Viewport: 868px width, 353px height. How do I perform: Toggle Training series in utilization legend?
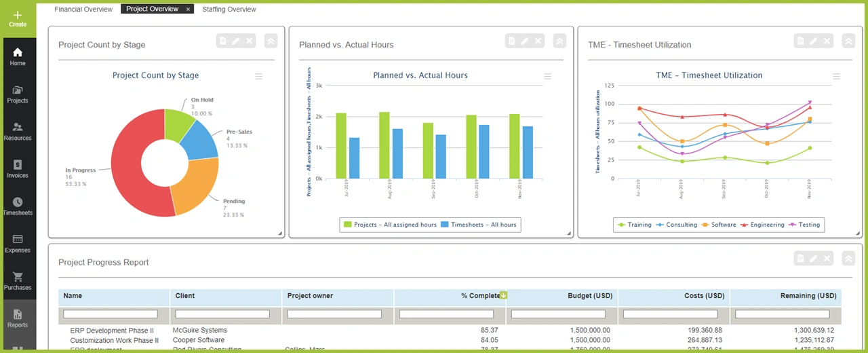(x=634, y=225)
